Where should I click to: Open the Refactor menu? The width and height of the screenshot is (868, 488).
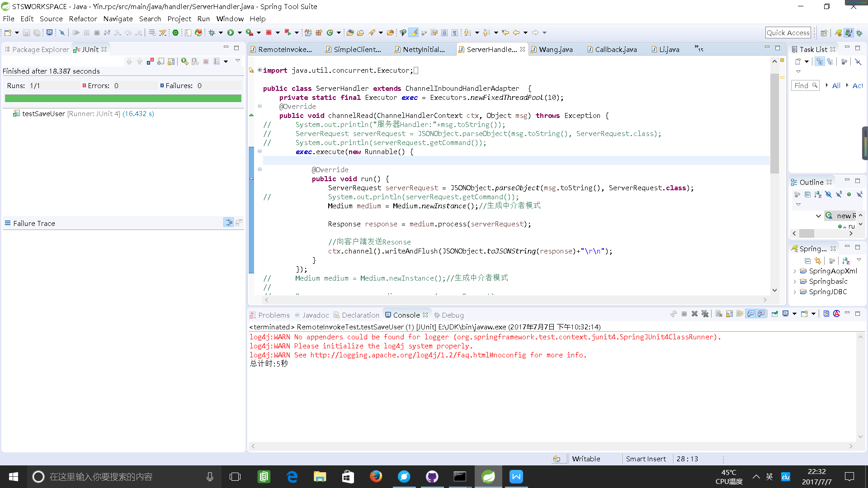(83, 19)
